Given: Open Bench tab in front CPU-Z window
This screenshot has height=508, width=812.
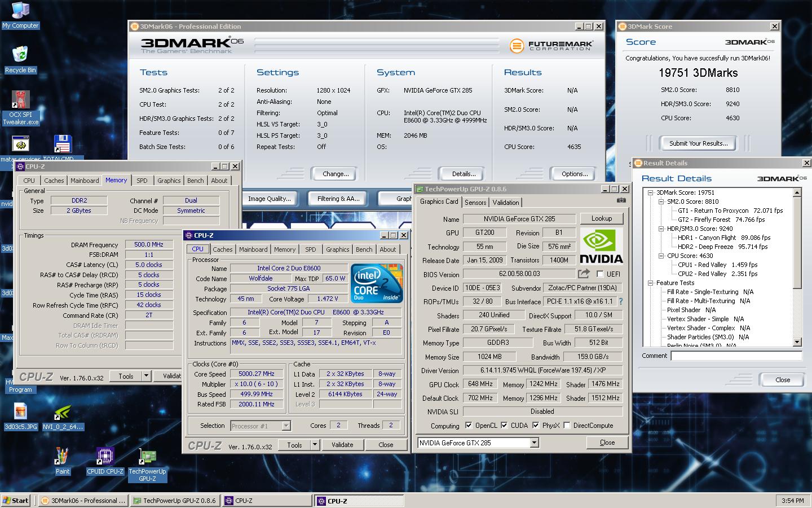Looking at the screenshot, I should pos(364,249).
